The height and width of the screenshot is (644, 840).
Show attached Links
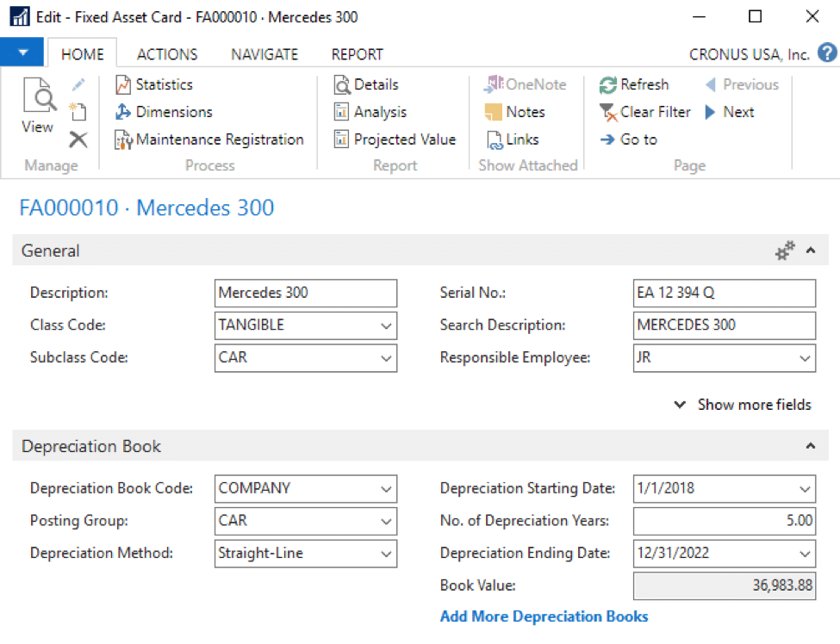point(513,139)
